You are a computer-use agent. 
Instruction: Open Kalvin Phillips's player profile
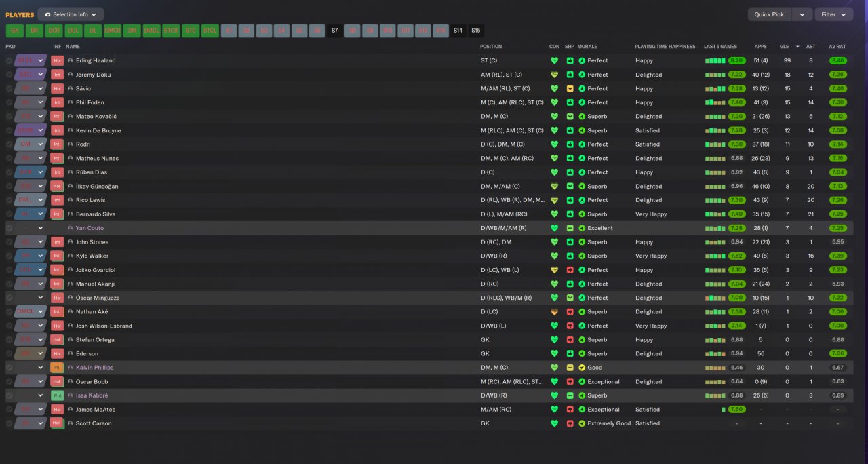(x=94, y=368)
